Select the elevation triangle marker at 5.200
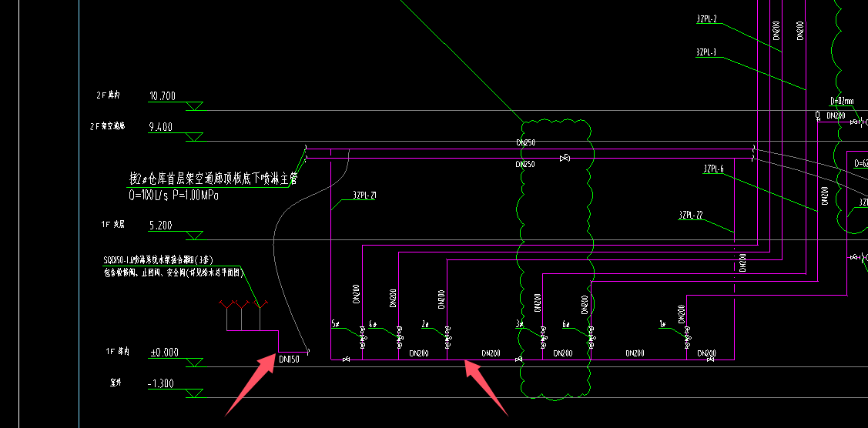Viewport: 868px width, 428px height. 194,235
